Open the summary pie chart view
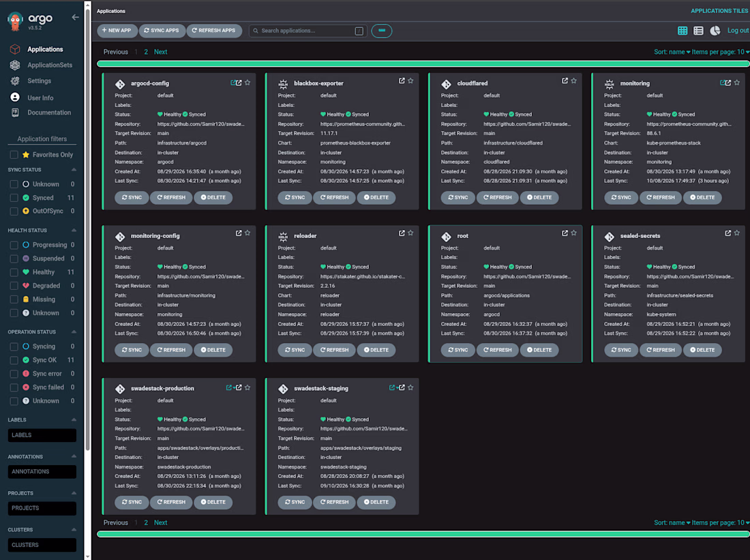The image size is (750, 560). 715,31
